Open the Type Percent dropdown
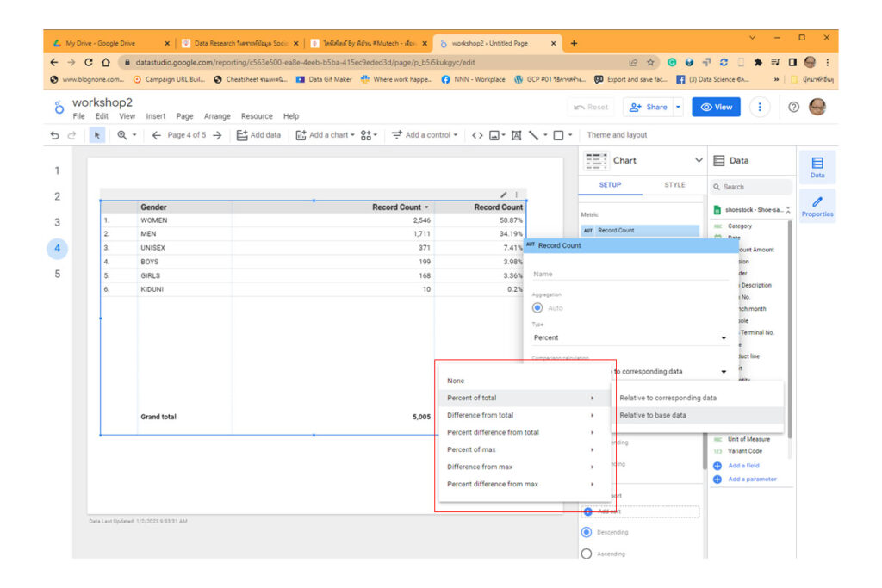Image resolution: width=882 pixels, height=588 pixels. coord(630,337)
